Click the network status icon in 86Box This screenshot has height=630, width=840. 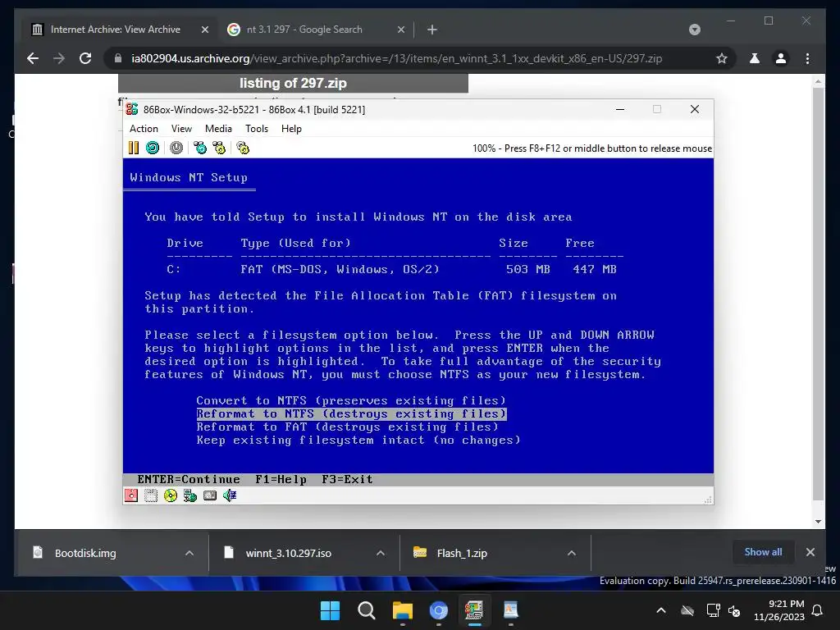190,495
